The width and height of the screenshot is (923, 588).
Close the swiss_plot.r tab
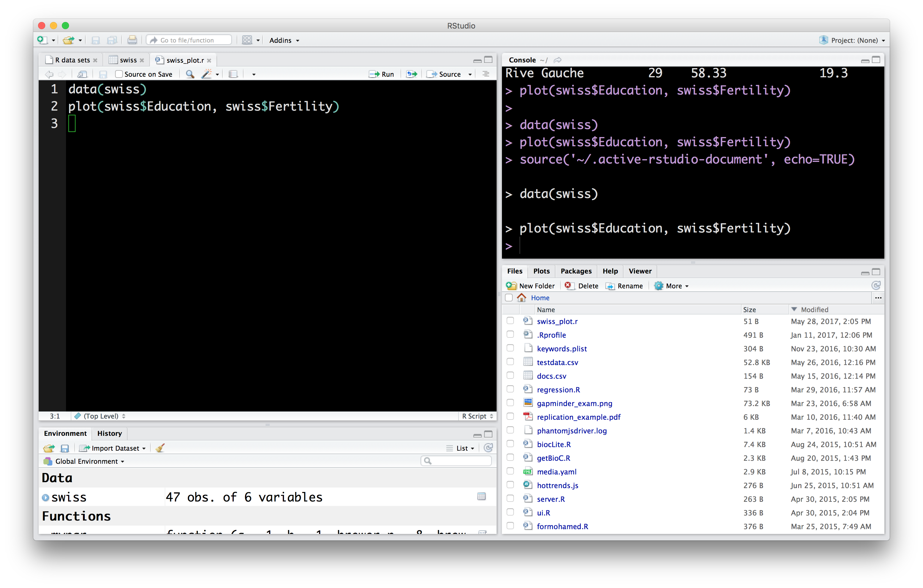[209, 61]
